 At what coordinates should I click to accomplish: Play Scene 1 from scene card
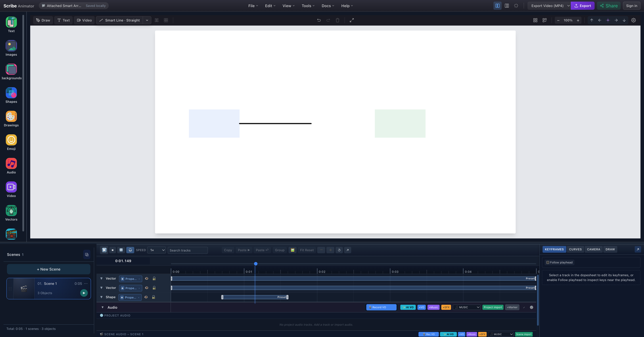pyautogui.click(x=84, y=293)
